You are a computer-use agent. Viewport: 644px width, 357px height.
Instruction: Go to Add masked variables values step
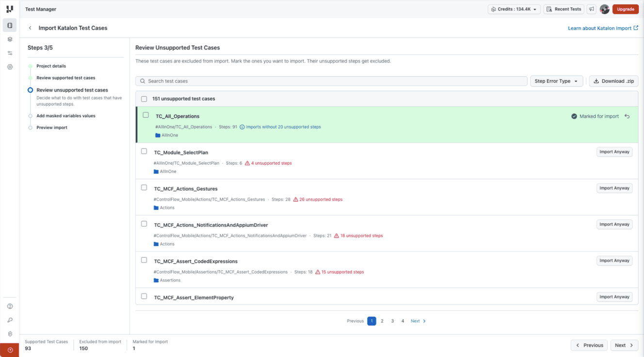66,116
